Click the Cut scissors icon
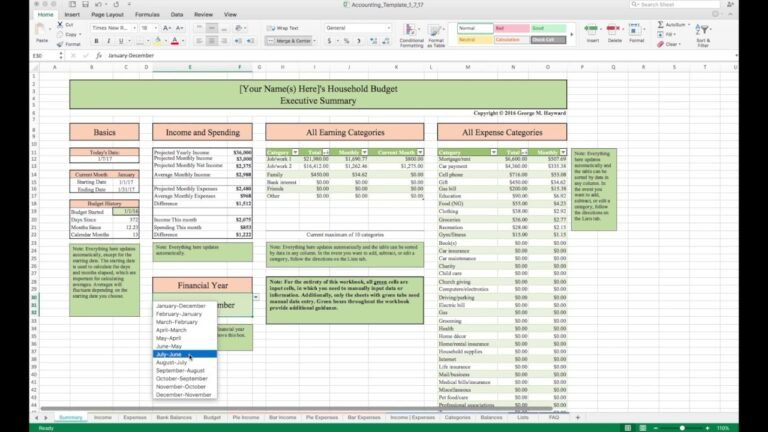This screenshot has width=768, height=432. click(60, 24)
